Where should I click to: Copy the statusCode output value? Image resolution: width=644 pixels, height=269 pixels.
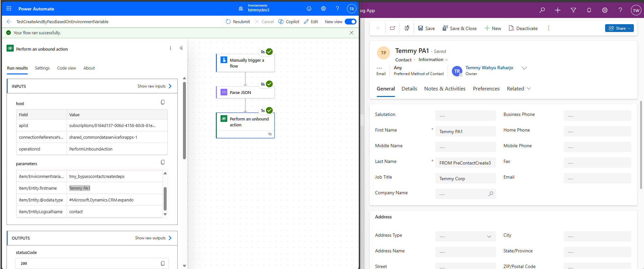click(x=163, y=263)
